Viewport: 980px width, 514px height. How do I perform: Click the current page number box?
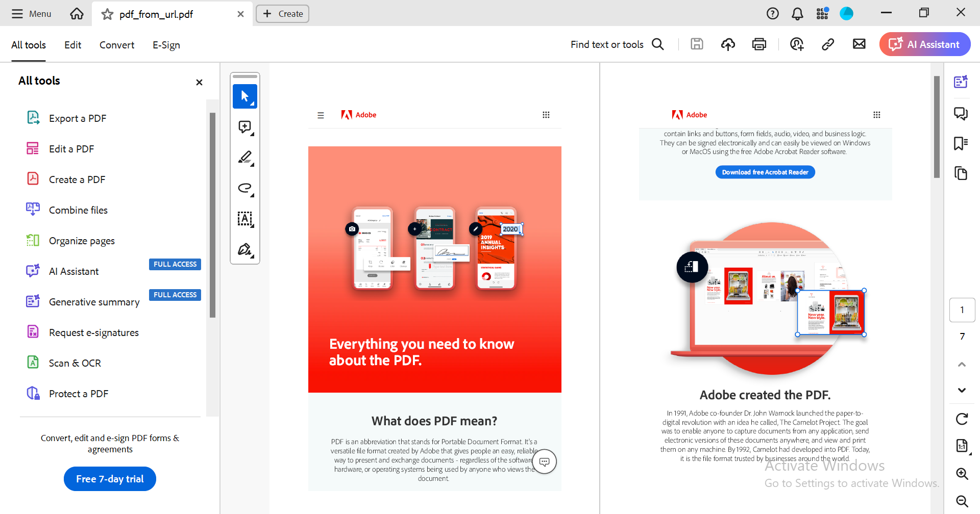click(x=962, y=310)
